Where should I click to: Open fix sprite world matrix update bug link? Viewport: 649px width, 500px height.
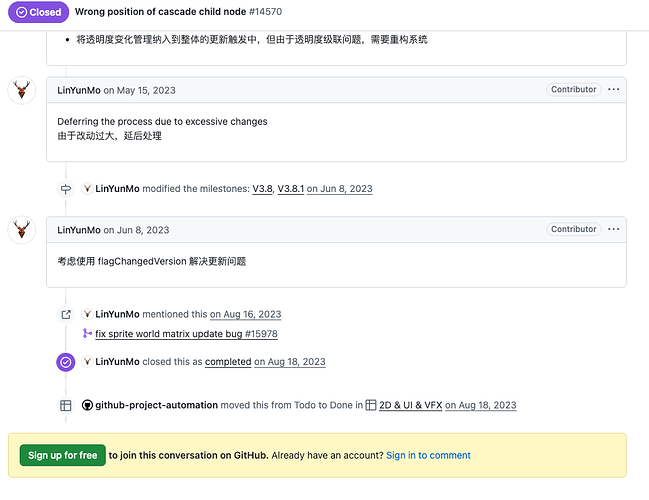click(x=186, y=333)
